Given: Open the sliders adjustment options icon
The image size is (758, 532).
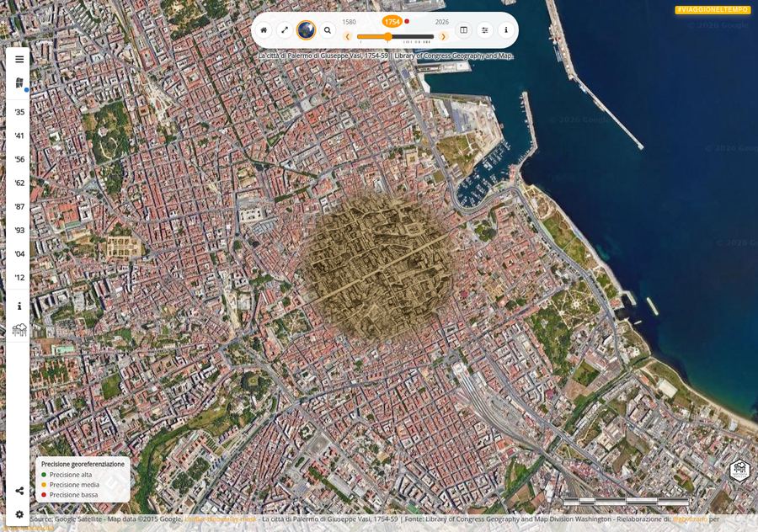Looking at the screenshot, I should tap(485, 30).
